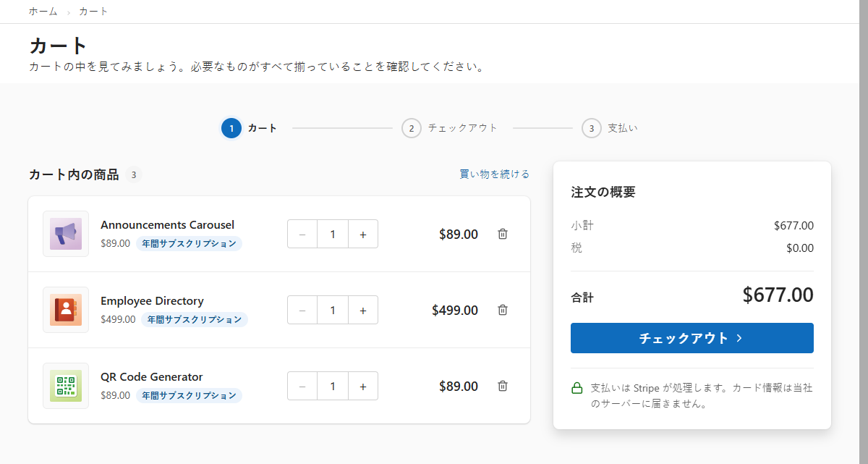868x464 pixels.
Task: Click the blue チェックアウト button
Action: tap(692, 338)
